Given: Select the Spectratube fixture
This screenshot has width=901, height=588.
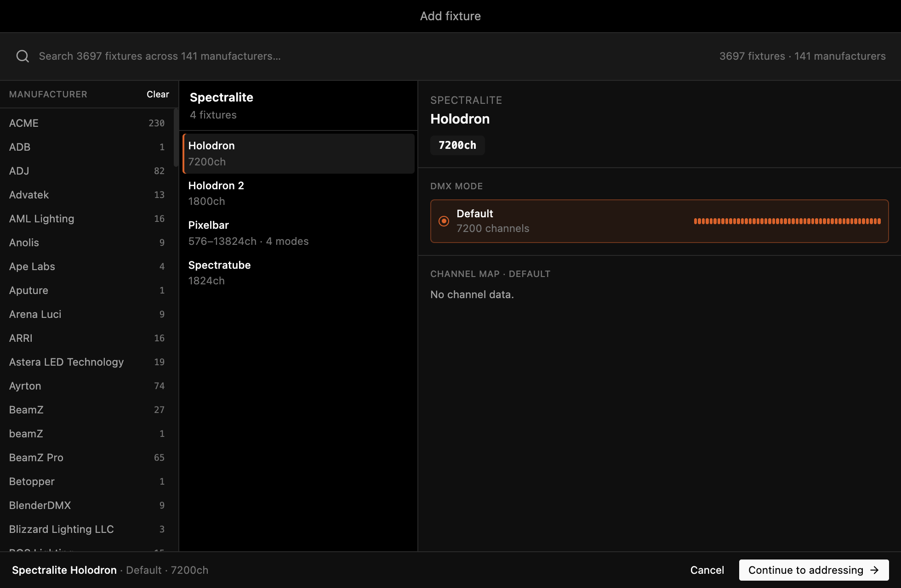Looking at the screenshot, I should (x=299, y=273).
